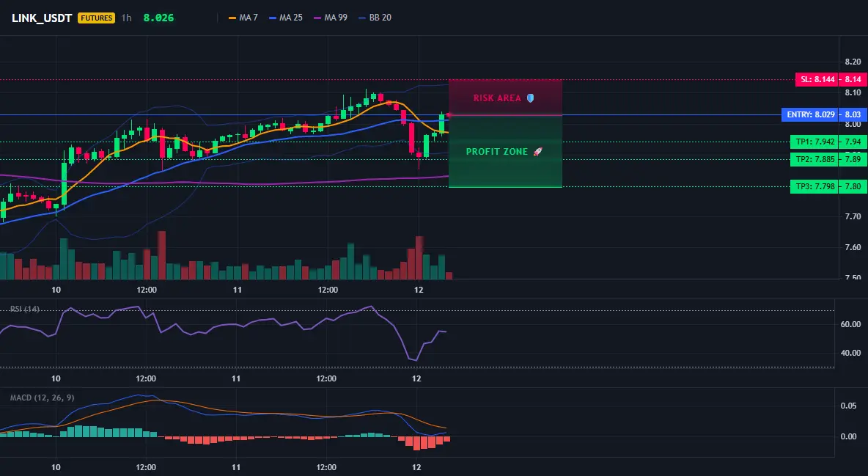The image size is (868, 476).
Task: Click the TP1: 7.942 target label
Action: (x=814, y=142)
